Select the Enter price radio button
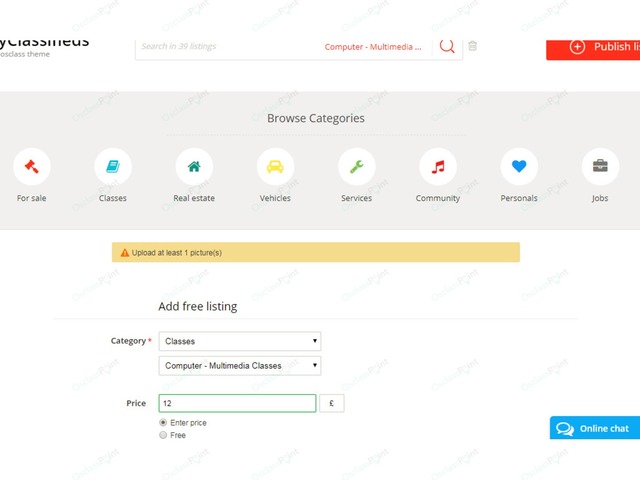This screenshot has height=480, width=640. click(x=163, y=422)
